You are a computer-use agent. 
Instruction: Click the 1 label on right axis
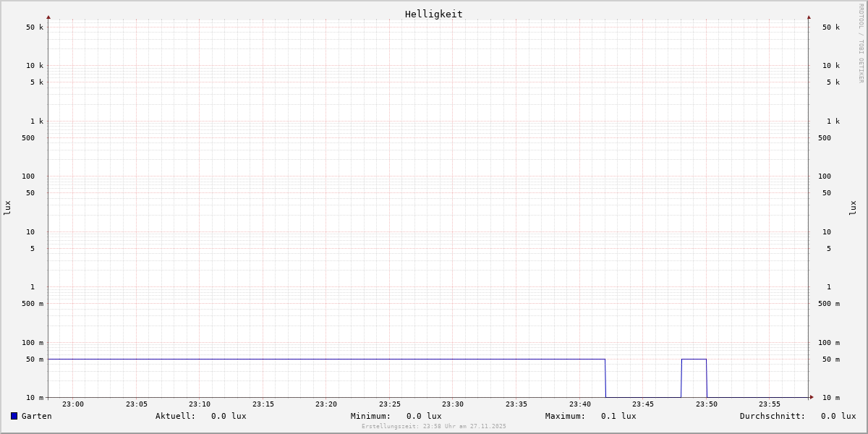tap(829, 287)
